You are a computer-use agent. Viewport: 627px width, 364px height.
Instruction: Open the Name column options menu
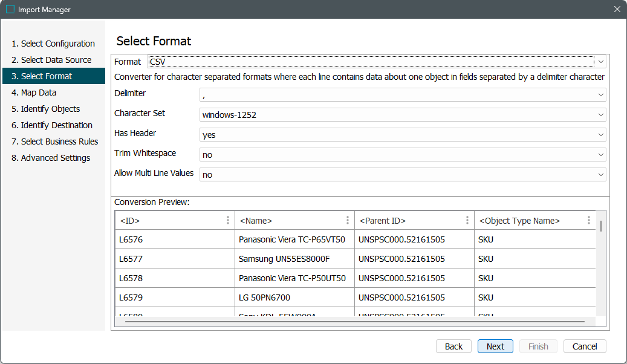(x=348, y=221)
